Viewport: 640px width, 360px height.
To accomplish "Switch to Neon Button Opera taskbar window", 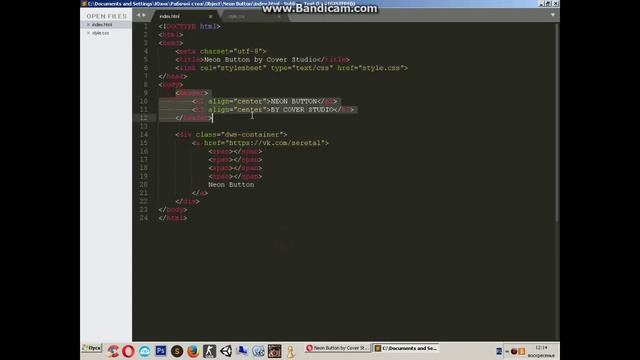I will (338, 348).
